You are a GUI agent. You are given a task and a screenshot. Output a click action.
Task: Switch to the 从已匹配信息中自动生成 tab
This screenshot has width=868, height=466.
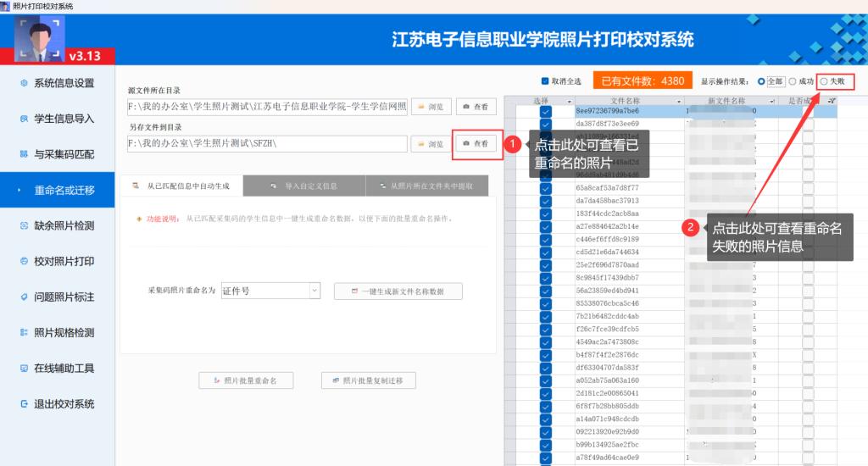[x=181, y=186]
